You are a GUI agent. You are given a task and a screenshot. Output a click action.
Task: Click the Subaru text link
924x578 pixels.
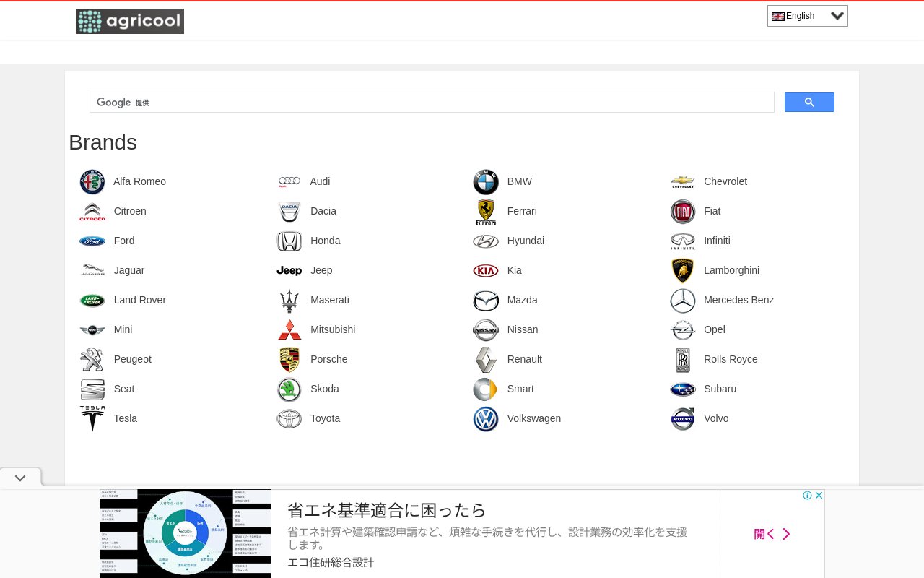[720, 389]
